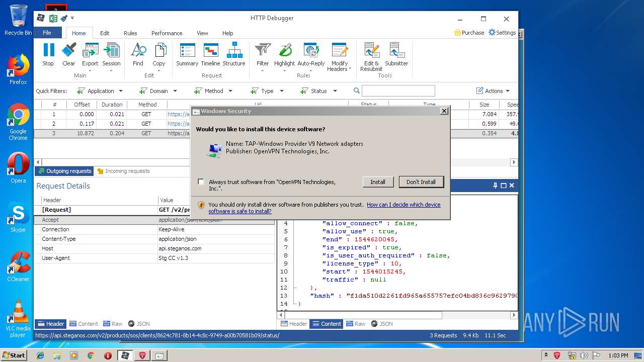Image resolution: width=644 pixels, height=362 pixels.
Task: Click the Purchase button
Action: [x=469, y=33]
